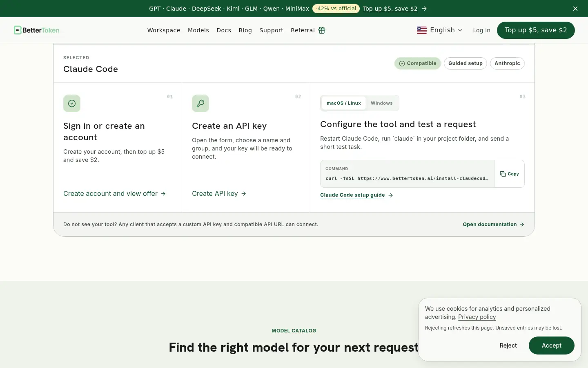Viewport: 588px width, 368px height.
Task: Accept cookies in the consent popup
Action: (552, 346)
